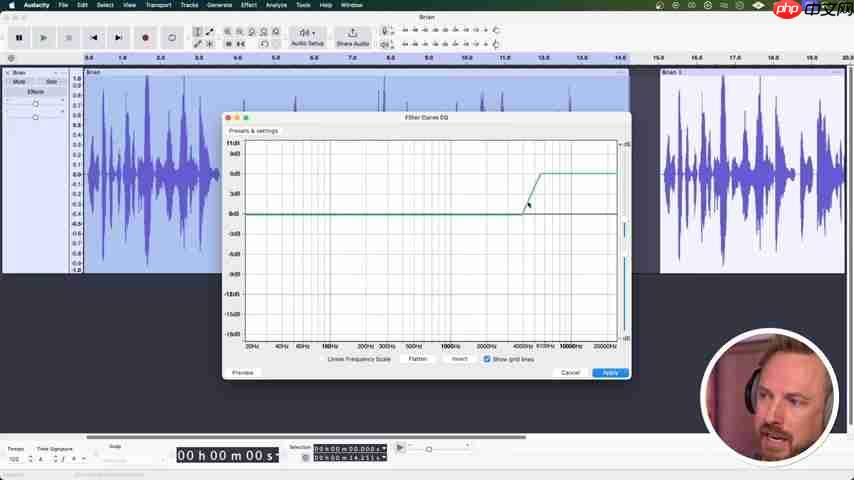Click the Zoom In icon
This screenshot has width=854, height=480.
tap(228, 32)
